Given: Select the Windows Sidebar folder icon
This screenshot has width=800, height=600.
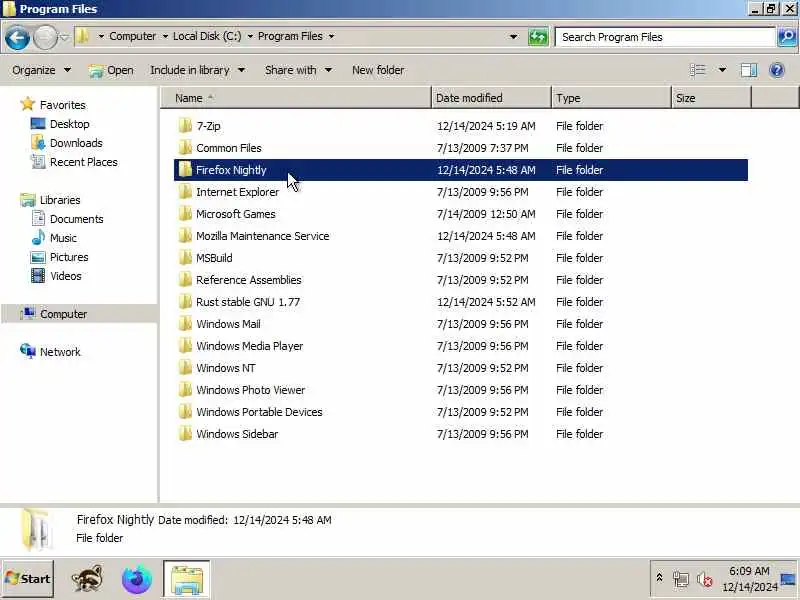Looking at the screenshot, I should (185, 433).
